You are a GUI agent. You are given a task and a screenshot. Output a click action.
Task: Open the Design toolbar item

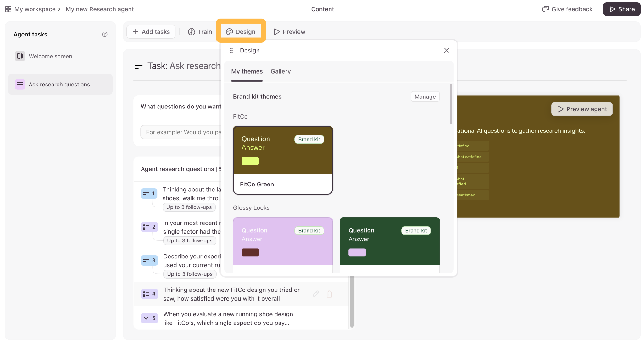[241, 32]
